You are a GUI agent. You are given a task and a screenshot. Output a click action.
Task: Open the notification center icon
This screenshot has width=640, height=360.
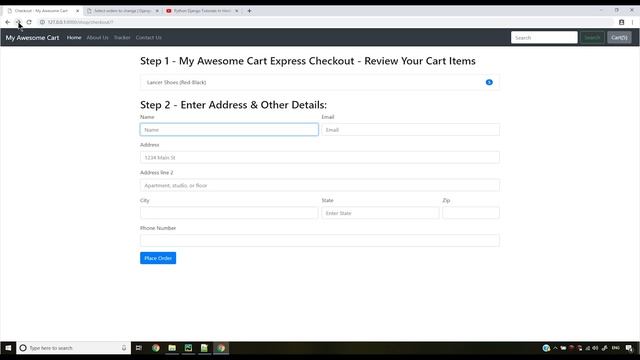629,348
